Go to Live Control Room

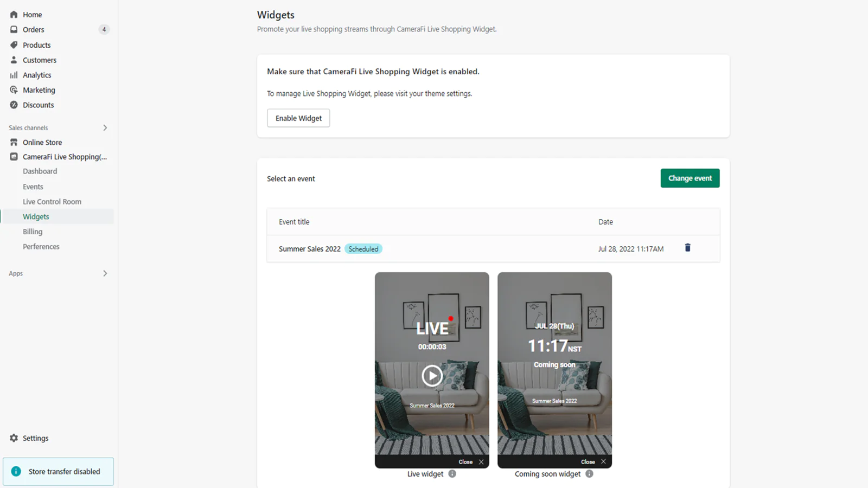point(52,202)
